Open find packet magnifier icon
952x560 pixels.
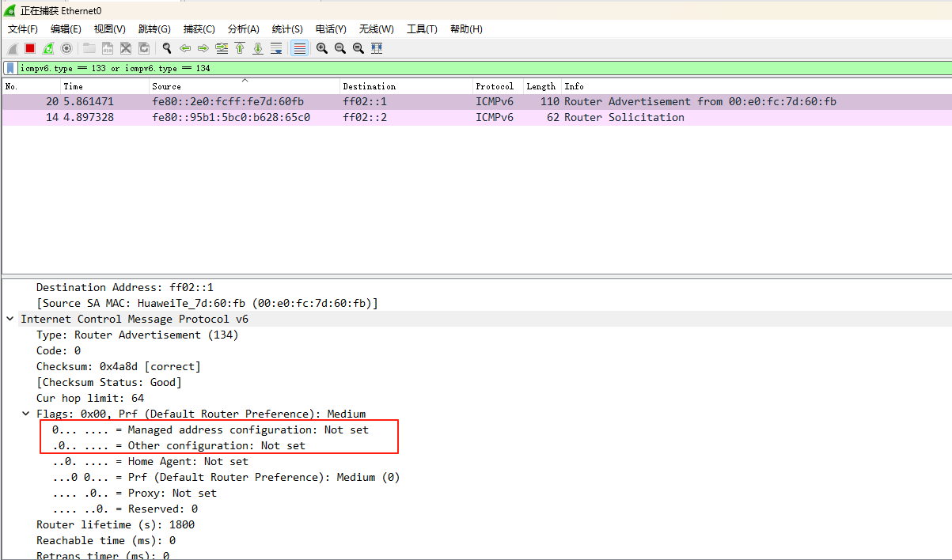tap(167, 48)
